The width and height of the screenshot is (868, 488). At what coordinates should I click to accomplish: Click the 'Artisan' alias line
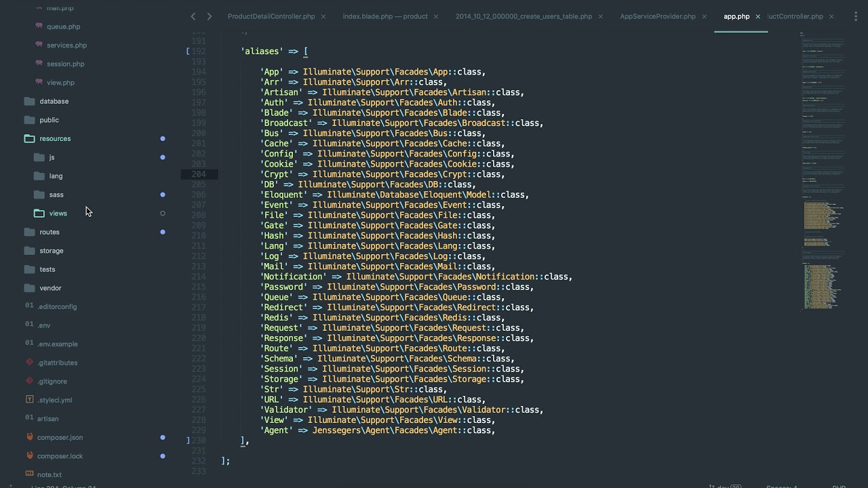tap(392, 92)
